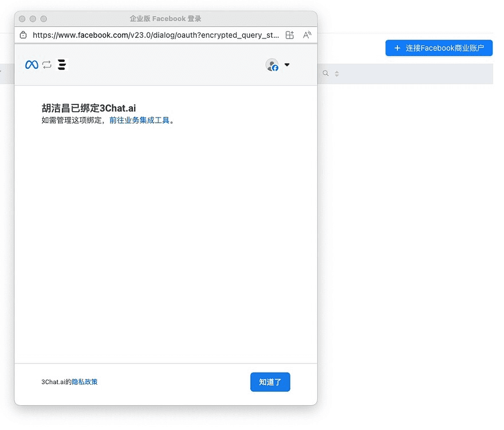
Task: Open the 前往业务集成工具 link
Action: click(x=140, y=120)
